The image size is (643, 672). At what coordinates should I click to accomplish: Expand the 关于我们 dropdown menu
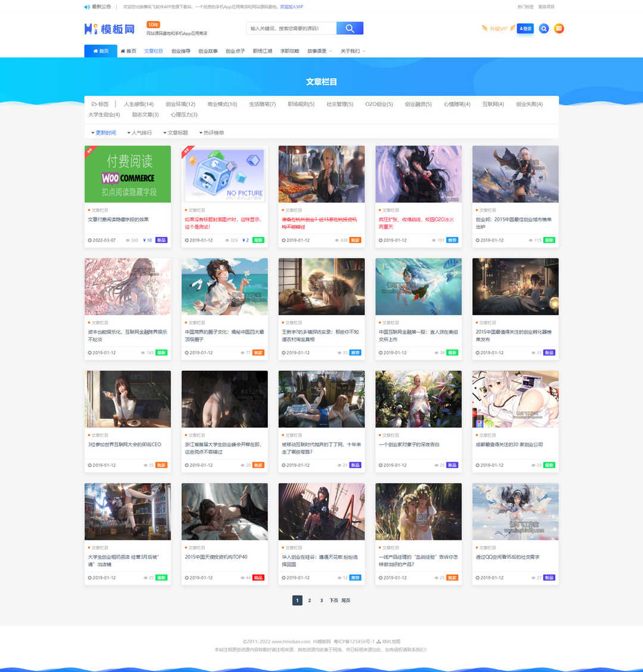(x=352, y=51)
